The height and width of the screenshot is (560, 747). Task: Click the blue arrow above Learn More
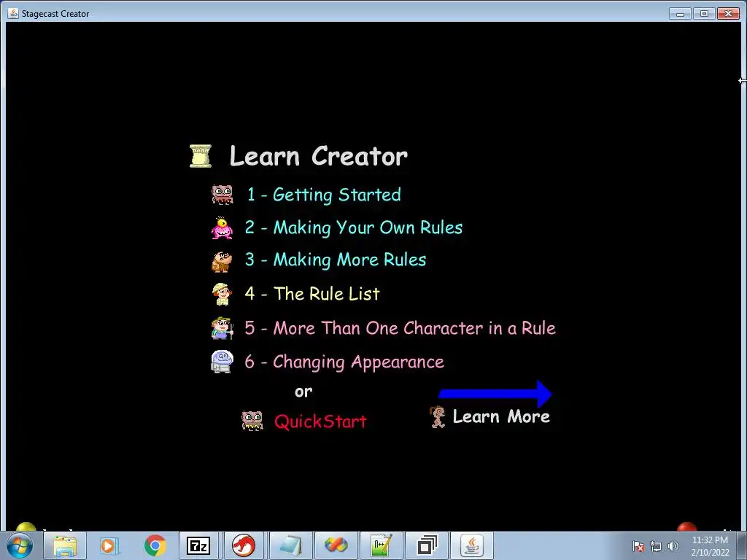point(495,394)
